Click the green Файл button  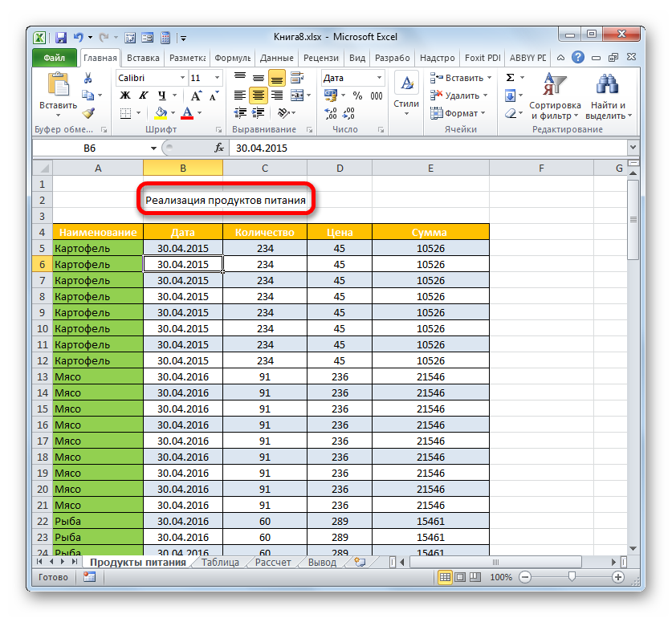pos(55,59)
